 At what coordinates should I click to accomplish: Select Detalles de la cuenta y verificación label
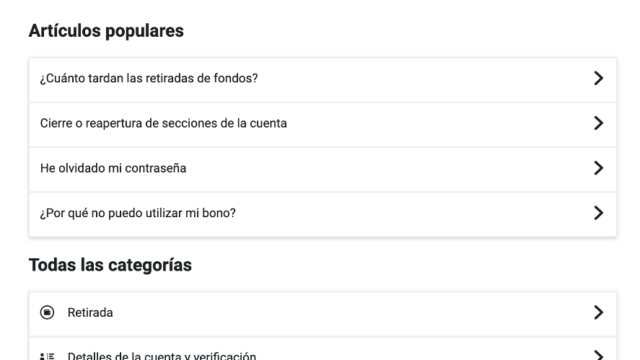162,356
